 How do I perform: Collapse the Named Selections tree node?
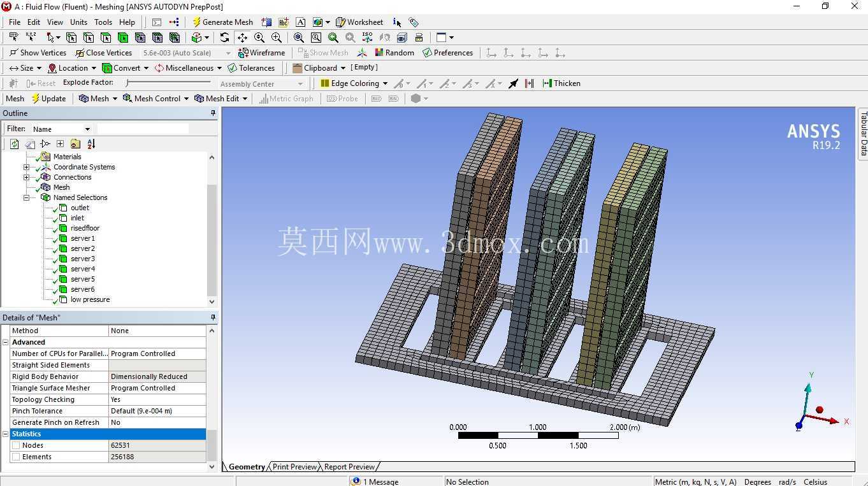[x=26, y=197]
